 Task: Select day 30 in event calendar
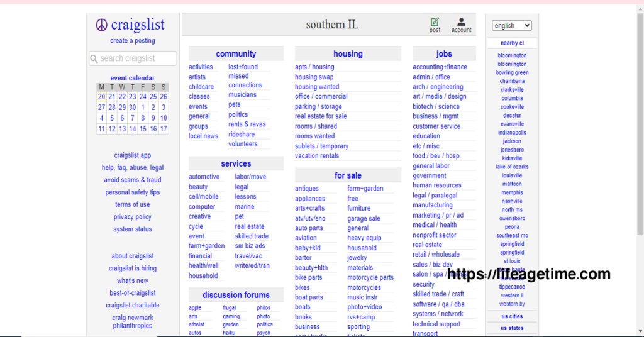[x=132, y=108]
